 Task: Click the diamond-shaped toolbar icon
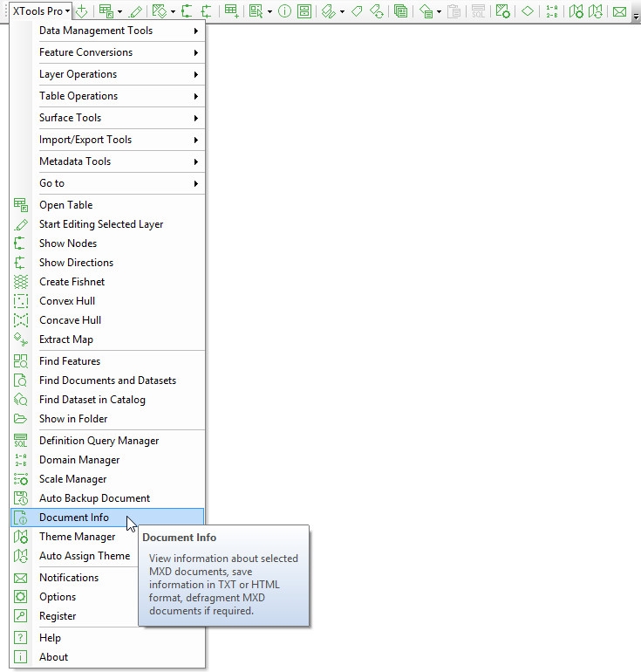pyautogui.click(x=527, y=11)
